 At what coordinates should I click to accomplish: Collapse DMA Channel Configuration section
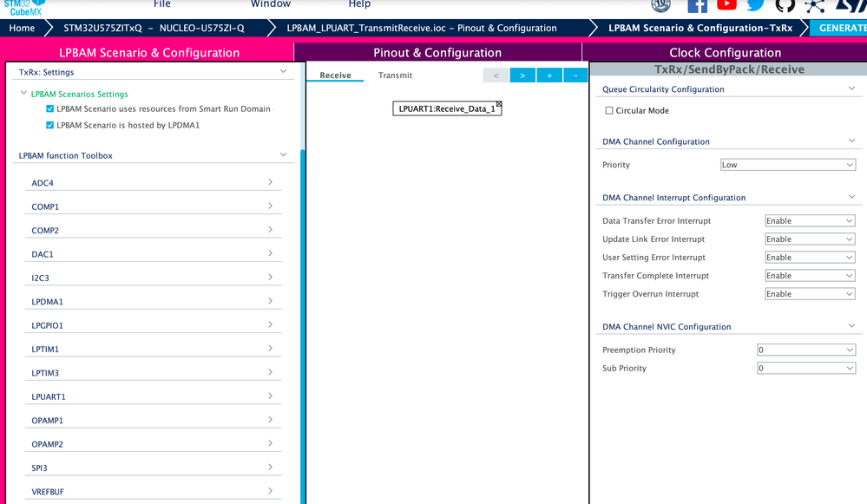tap(851, 141)
